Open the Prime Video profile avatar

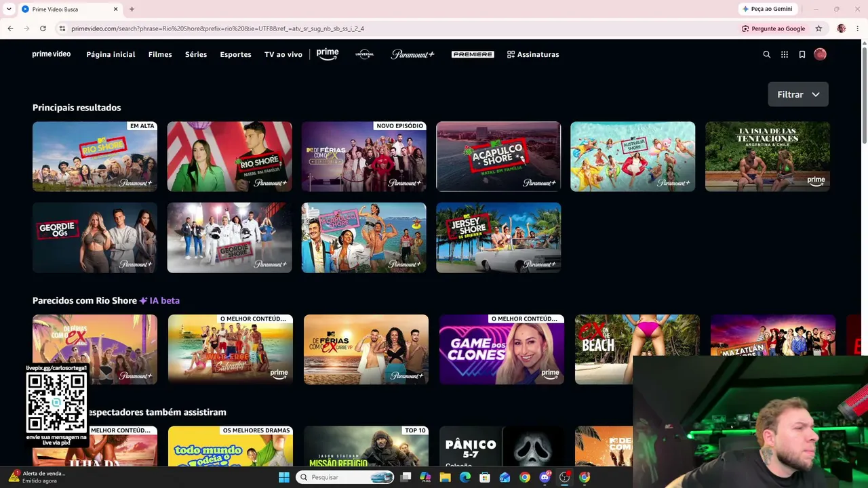point(820,54)
